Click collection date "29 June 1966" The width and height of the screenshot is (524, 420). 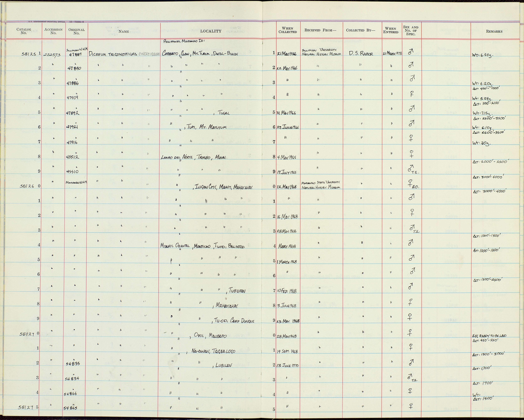pos(288,127)
